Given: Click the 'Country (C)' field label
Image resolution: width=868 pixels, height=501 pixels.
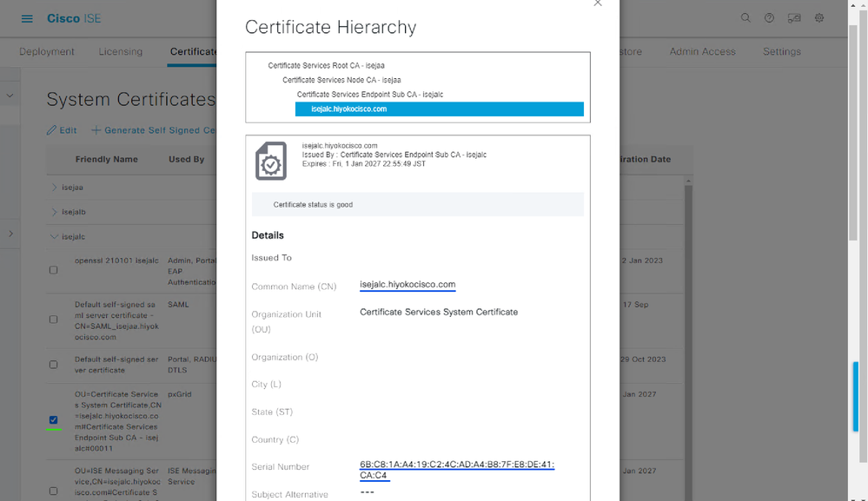Looking at the screenshot, I should tap(275, 439).
